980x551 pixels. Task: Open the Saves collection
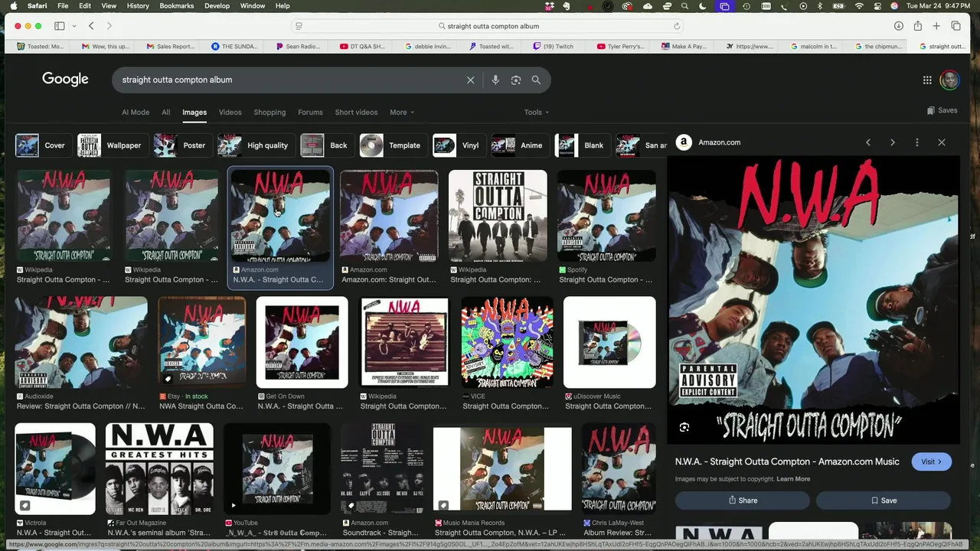(x=942, y=110)
